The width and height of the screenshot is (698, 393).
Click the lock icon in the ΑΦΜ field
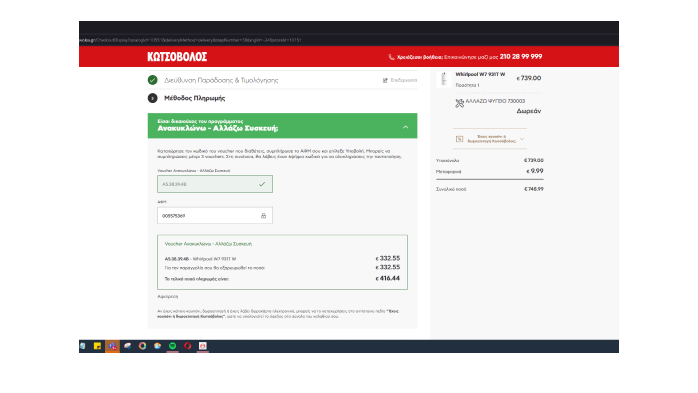(x=263, y=216)
